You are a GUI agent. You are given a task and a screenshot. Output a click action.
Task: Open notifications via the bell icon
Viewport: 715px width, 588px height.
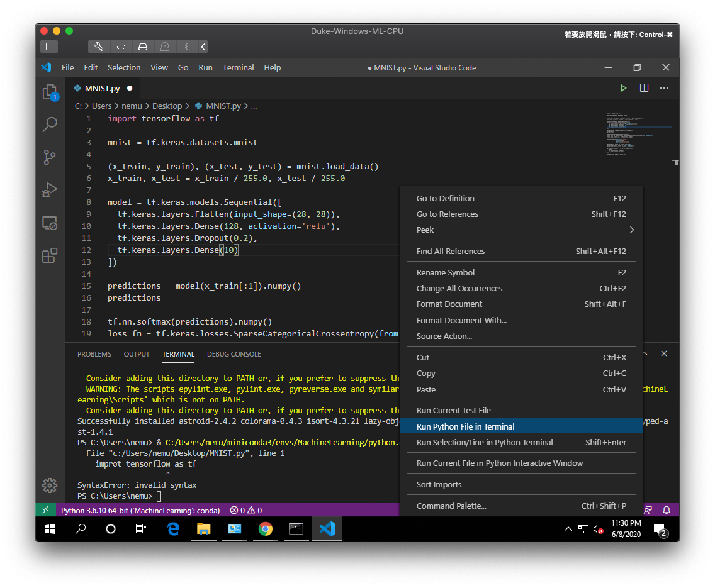coord(667,511)
